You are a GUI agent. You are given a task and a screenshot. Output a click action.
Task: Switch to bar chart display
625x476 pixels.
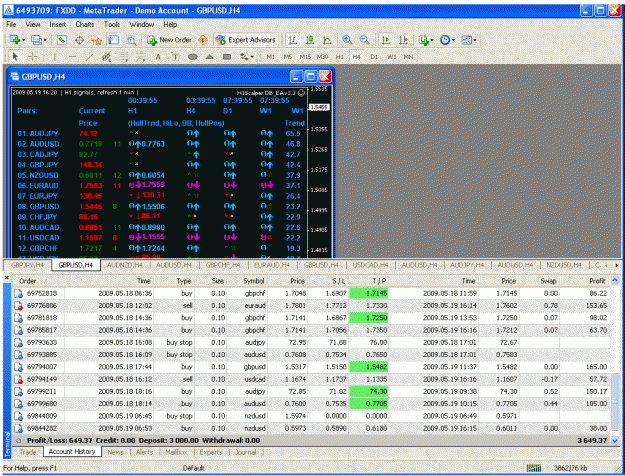click(293, 40)
